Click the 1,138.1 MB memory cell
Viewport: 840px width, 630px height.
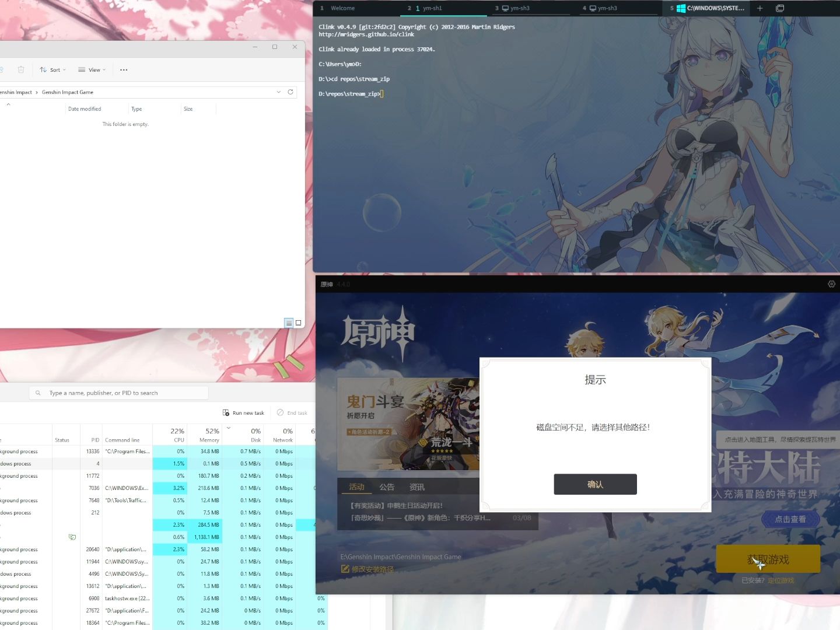(205, 537)
